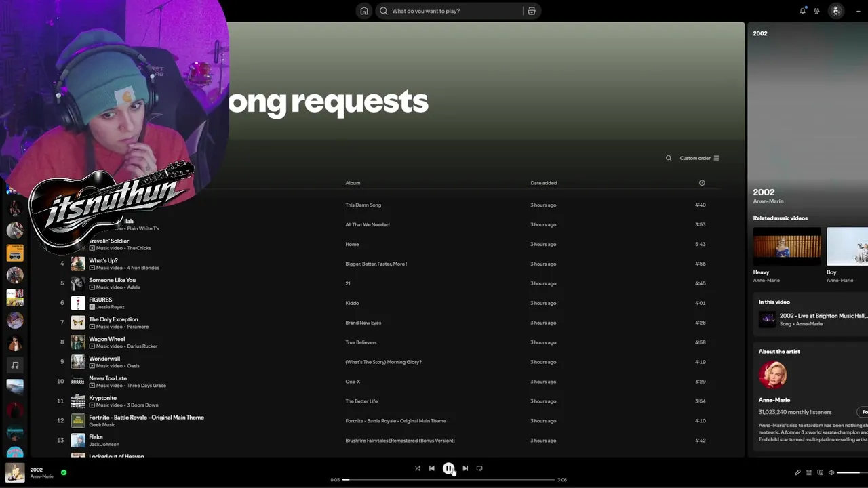Open the boombox playlist in library sidebar
The width and height of the screenshot is (868, 488).
tap(15, 253)
